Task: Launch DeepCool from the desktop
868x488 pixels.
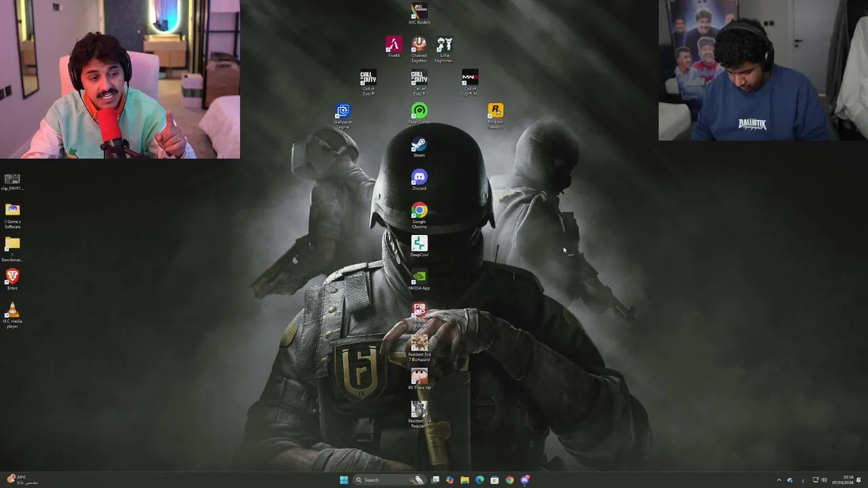Action: point(419,246)
